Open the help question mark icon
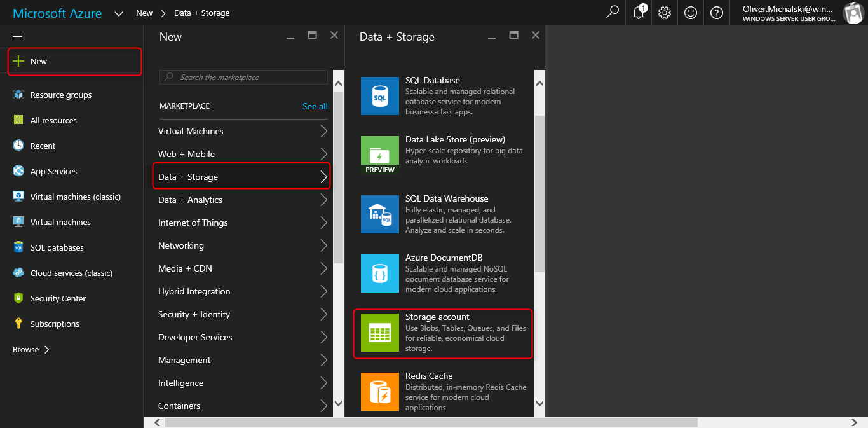Screen dimensions: 868x428 pyautogui.click(x=717, y=13)
